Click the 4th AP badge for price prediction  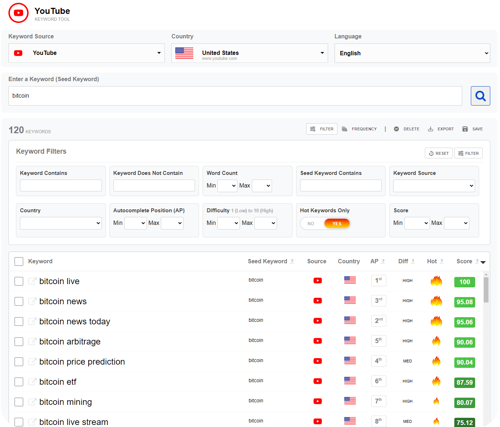(378, 361)
